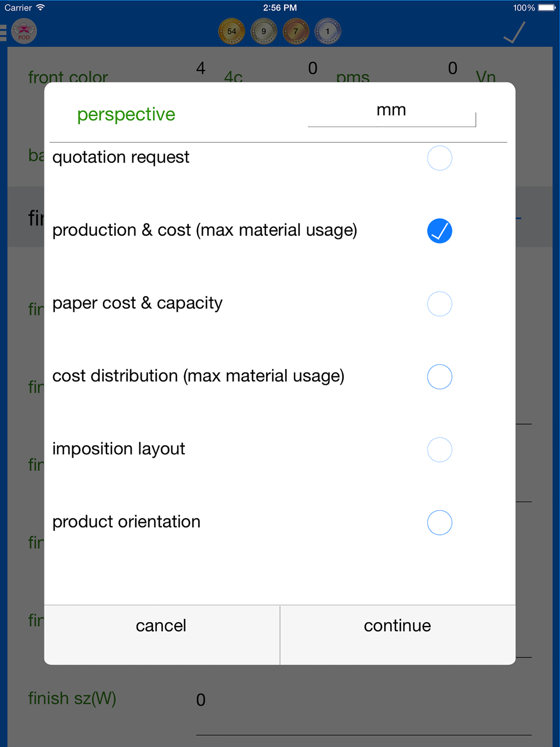Viewport: 560px width, 747px height.
Task: Tap the POD logo icon
Action: click(24, 31)
